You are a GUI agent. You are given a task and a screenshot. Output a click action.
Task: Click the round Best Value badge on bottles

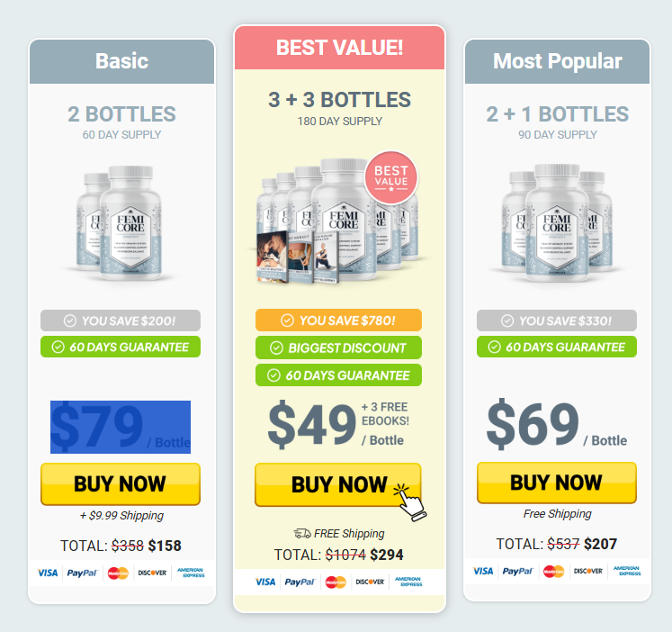[390, 177]
